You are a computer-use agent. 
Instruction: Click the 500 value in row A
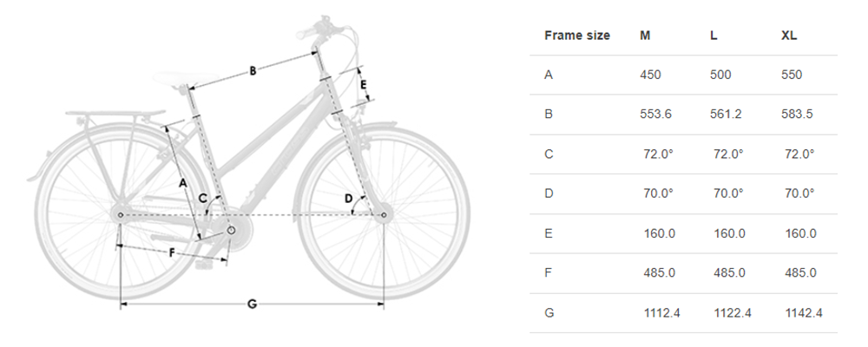720,75
